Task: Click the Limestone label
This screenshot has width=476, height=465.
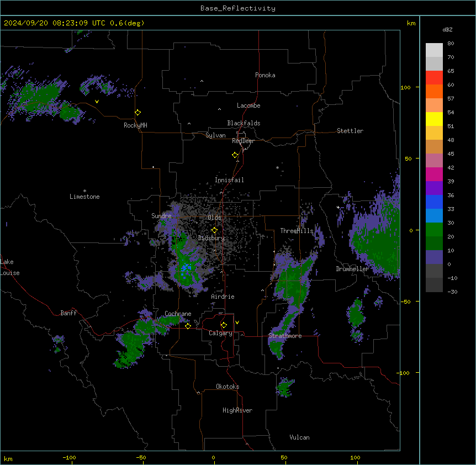Action: tap(84, 197)
